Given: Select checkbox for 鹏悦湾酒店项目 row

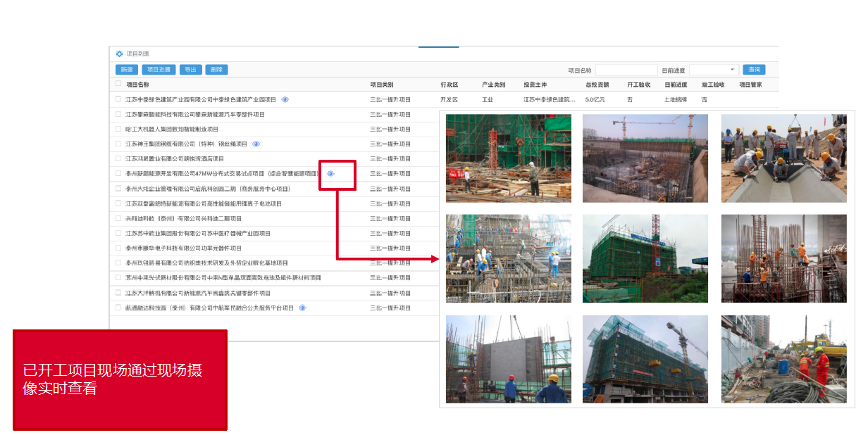Looking at the screenshot, I should (118, 159).
